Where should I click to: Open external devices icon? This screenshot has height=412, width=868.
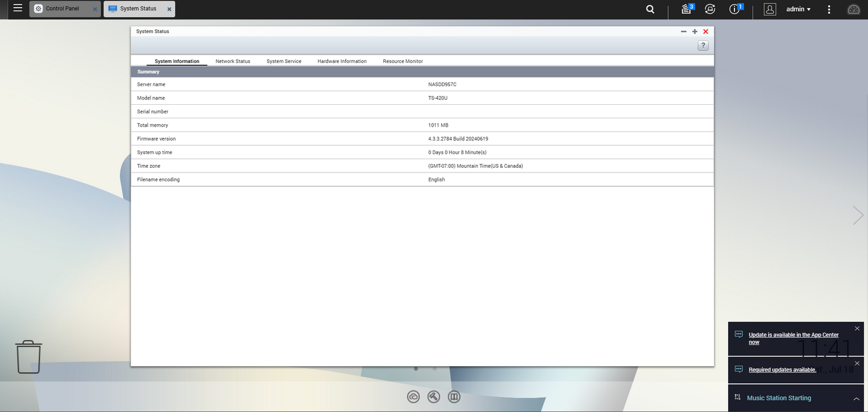click(710, 9)
